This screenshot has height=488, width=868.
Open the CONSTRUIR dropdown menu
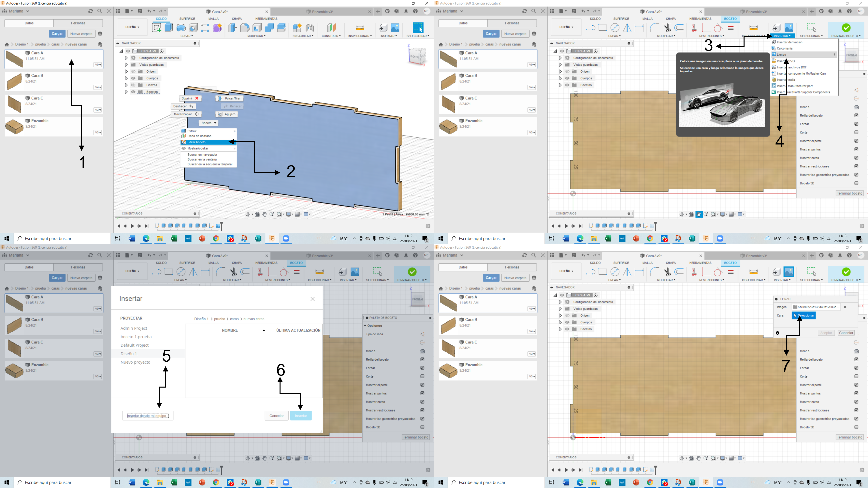331,36
